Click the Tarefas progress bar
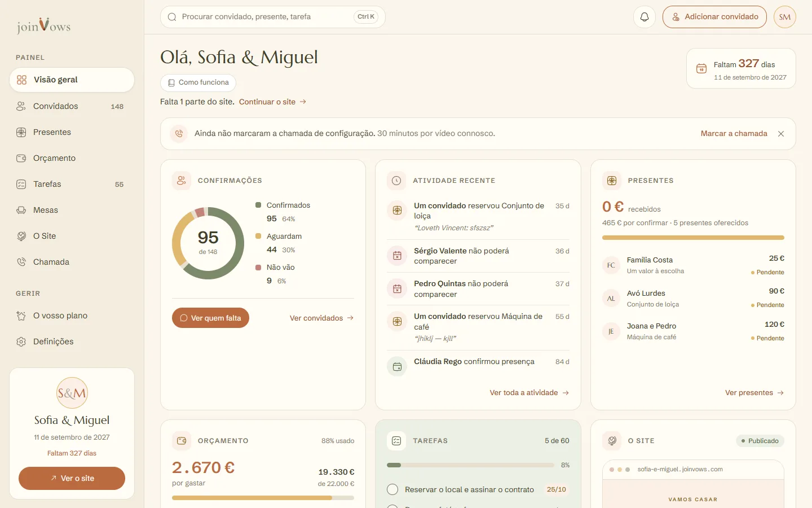 470,465
